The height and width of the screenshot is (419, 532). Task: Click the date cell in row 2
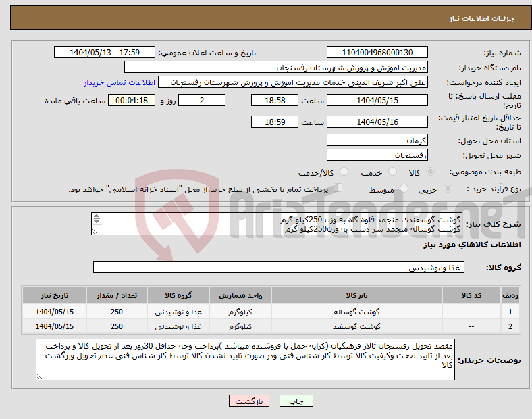pos(54,326)
